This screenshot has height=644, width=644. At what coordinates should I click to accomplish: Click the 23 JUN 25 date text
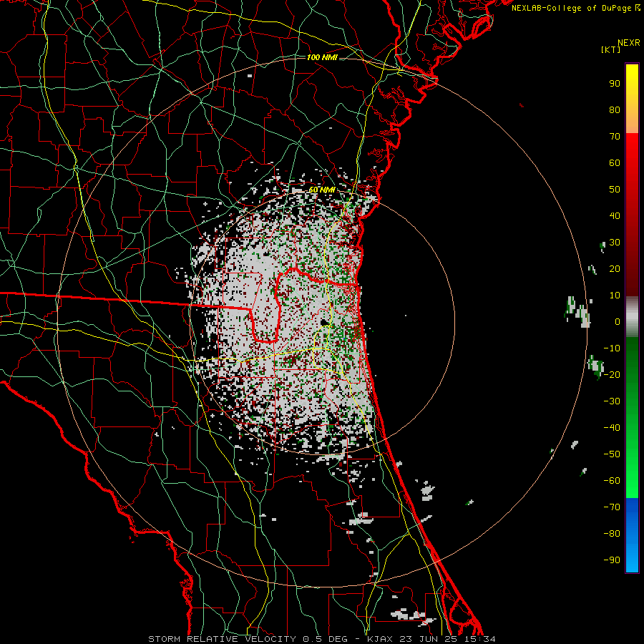coord(428,639)
